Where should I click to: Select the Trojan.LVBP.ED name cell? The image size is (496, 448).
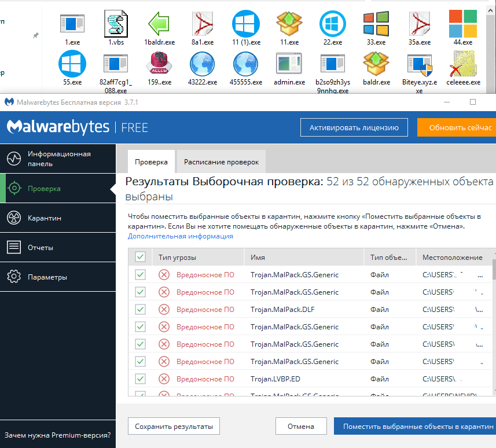275,379
